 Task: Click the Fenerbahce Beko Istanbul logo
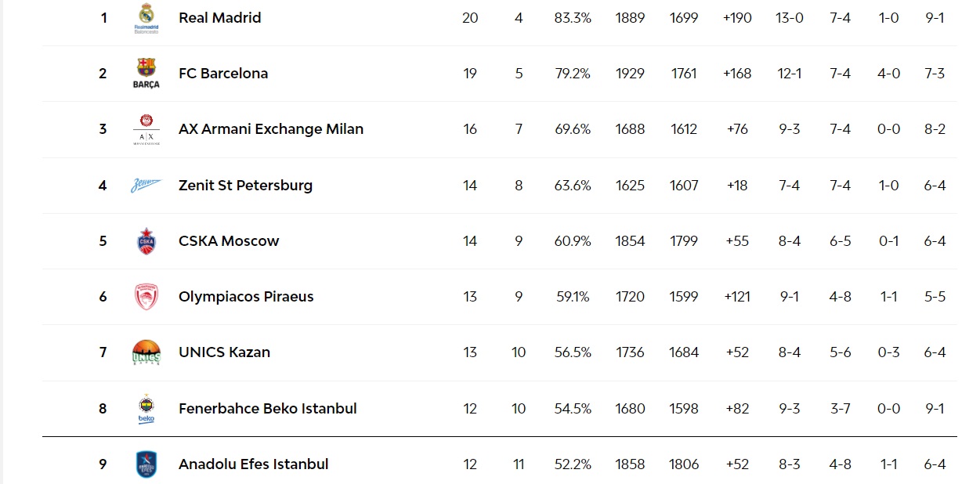146,409
